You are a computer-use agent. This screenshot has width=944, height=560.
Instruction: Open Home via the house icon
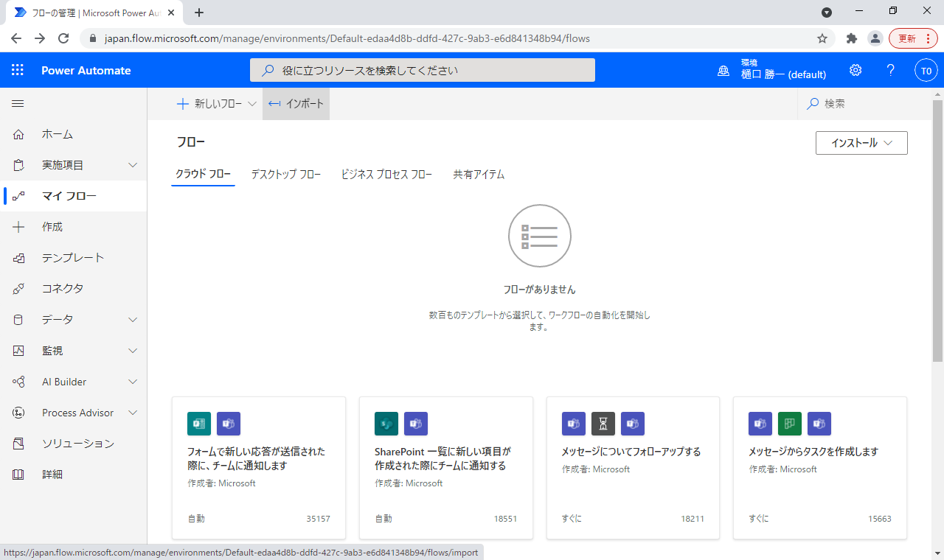click(18, 134)
